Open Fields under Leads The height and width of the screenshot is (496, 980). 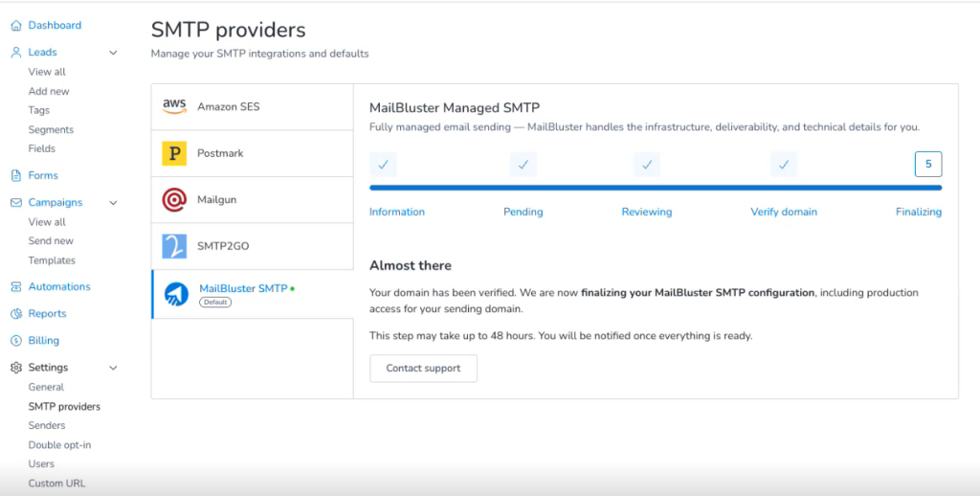coord(42,148)
